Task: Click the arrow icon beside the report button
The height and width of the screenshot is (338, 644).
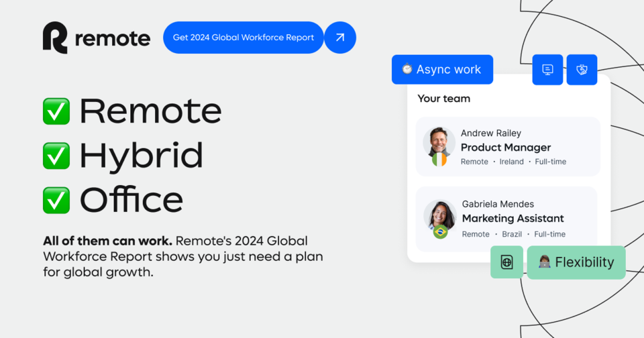Action: tap(340, 38)
